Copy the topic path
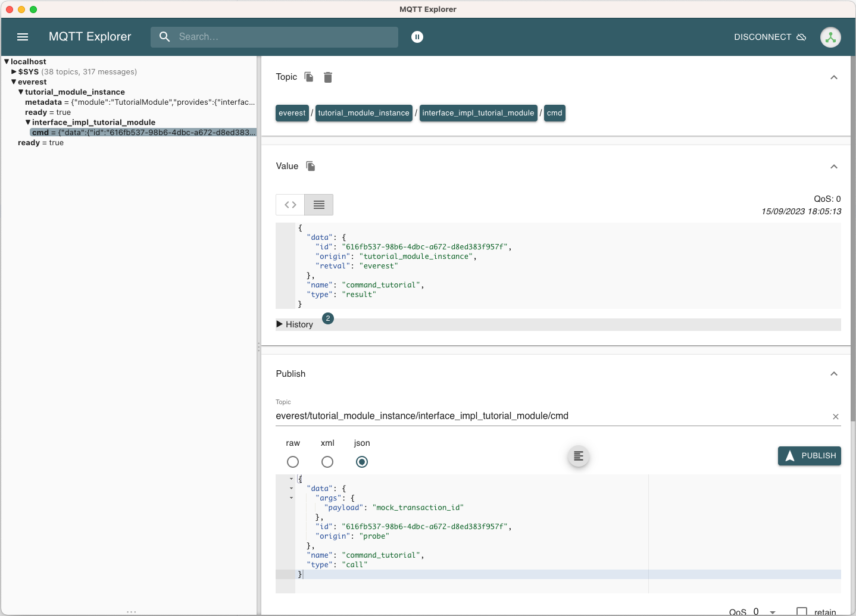 pos(308,77)
